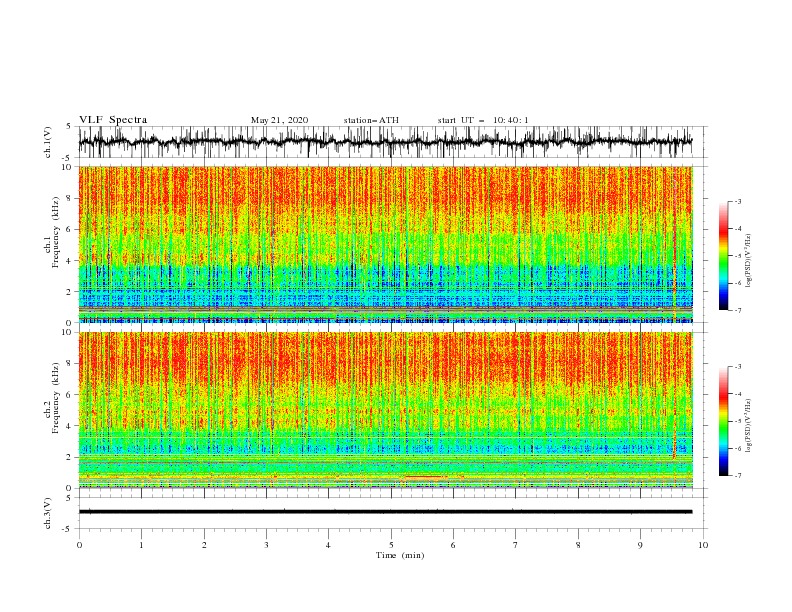Click the time axis tick label "2"
792x612 pixels.
(x=204, y=545)
